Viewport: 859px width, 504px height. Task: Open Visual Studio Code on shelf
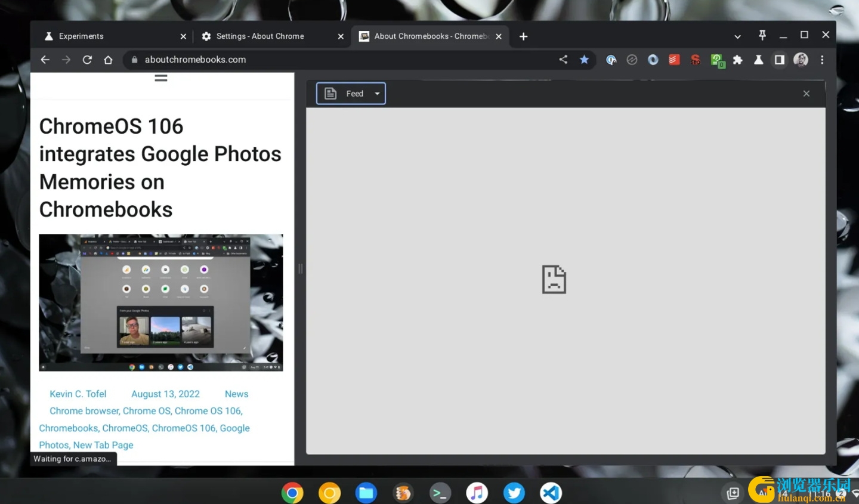[551, 493]
